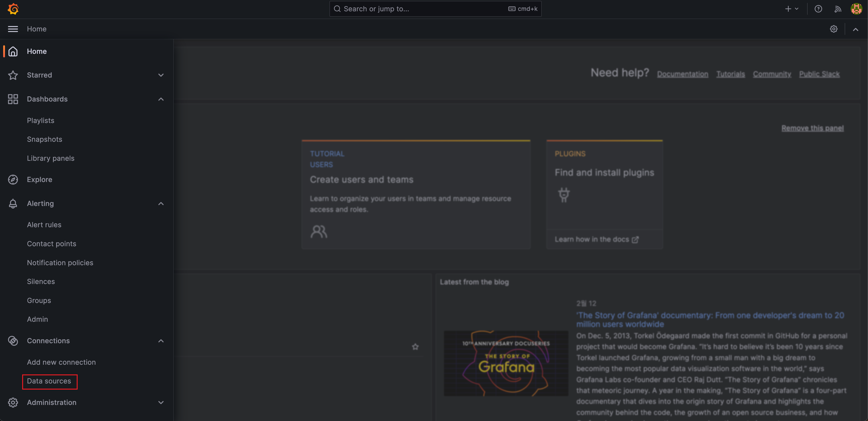The image size is (868, 421).
Task: Click Remove this panel link
Action: point(812,128)
